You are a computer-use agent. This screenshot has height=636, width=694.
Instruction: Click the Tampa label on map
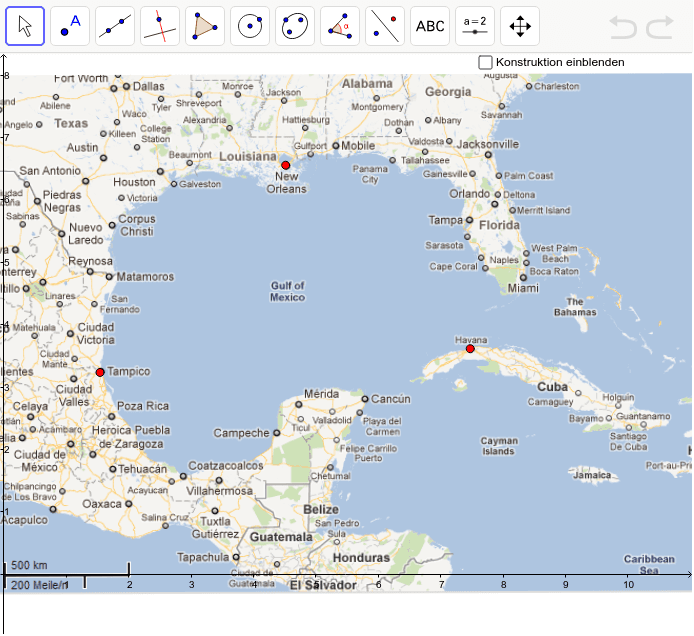445,220
